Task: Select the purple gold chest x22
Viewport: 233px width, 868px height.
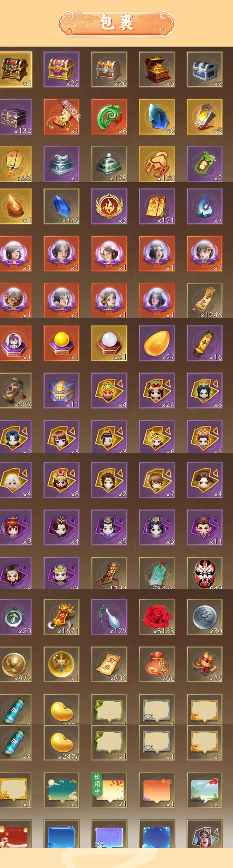Action: pos(62,69)
